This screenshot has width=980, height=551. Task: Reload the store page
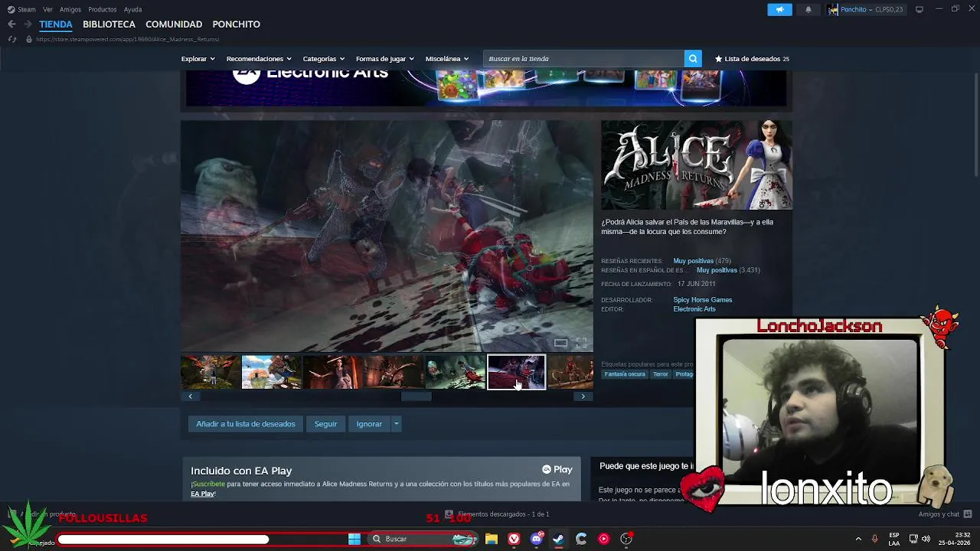click(x=11, y=39)
